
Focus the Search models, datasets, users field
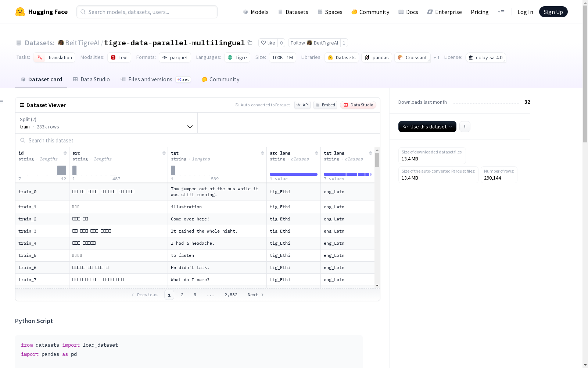point(147,12)
